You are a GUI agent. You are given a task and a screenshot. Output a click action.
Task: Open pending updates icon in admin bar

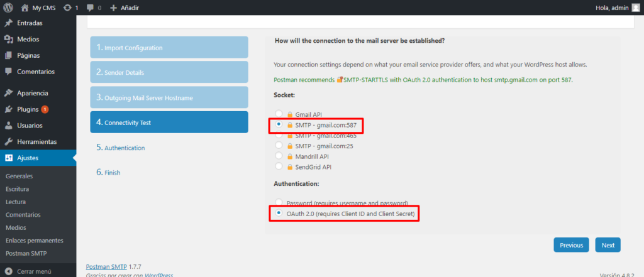70,8
